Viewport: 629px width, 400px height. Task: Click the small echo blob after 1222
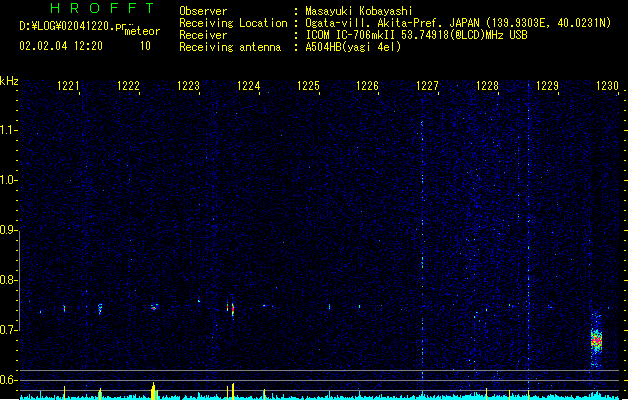(x=154, y=307)
